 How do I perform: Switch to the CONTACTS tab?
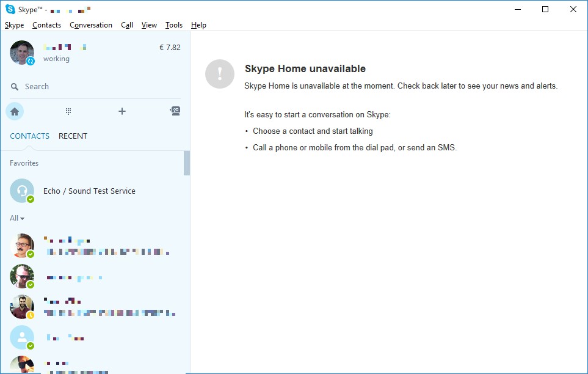point(30,136)
